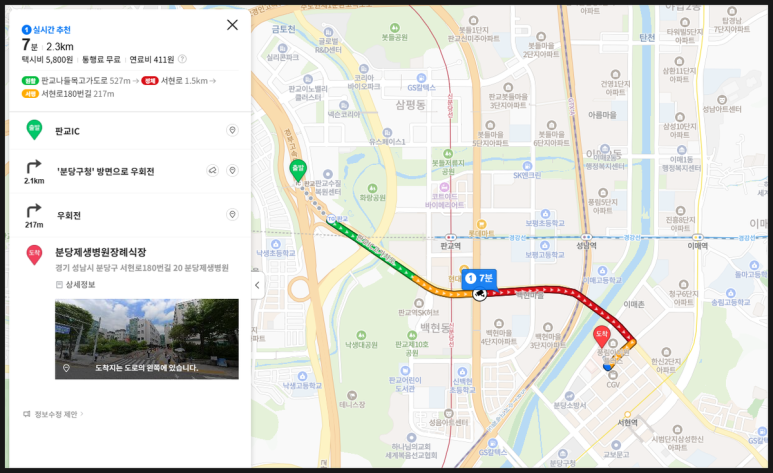Click the 성남아트센터 marker
This screenshot has height=473, width=773.
click(722, 100)
